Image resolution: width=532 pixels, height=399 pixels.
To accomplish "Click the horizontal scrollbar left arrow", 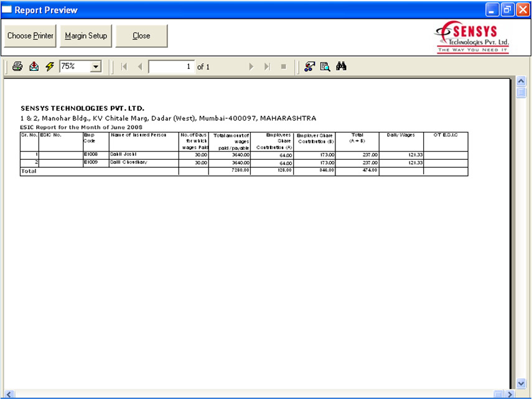I will click(x=9, y=394).
